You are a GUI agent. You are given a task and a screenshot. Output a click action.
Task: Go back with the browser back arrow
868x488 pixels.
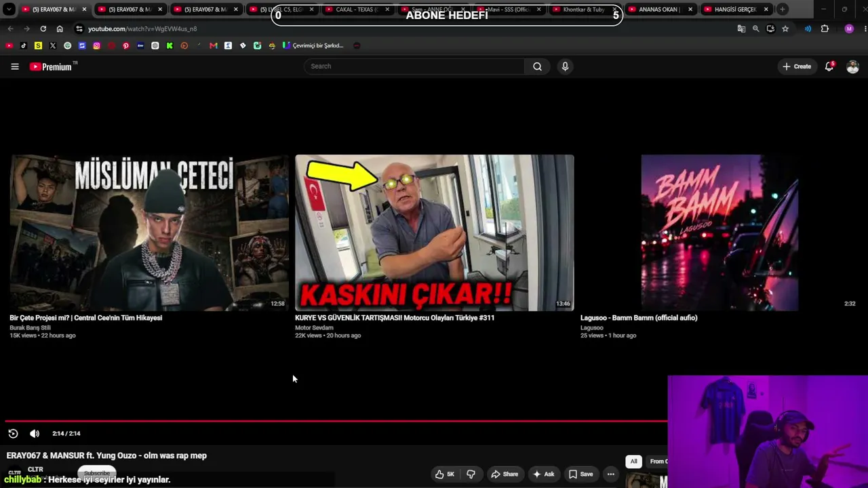(x=10, y=29)
